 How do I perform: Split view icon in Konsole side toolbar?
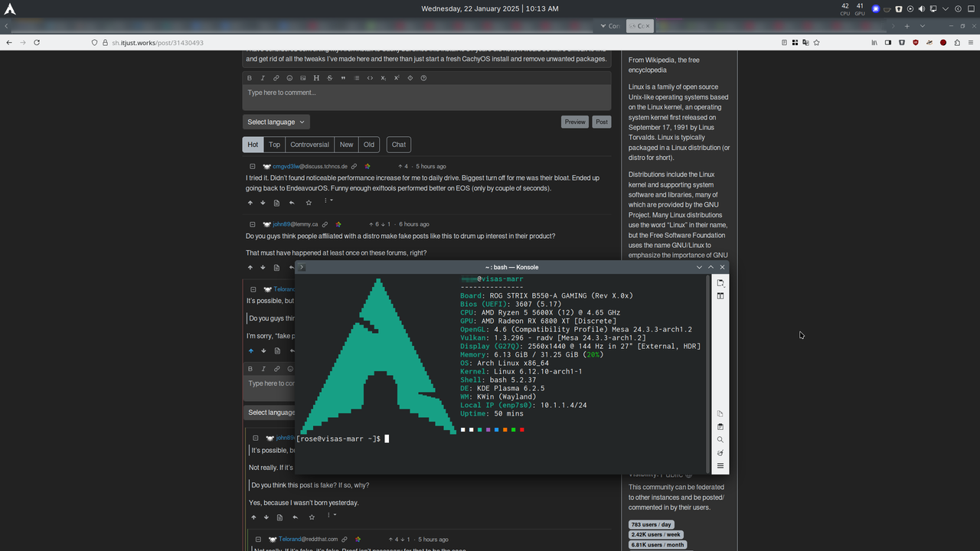pyautogui.click(x=720, y=296)
